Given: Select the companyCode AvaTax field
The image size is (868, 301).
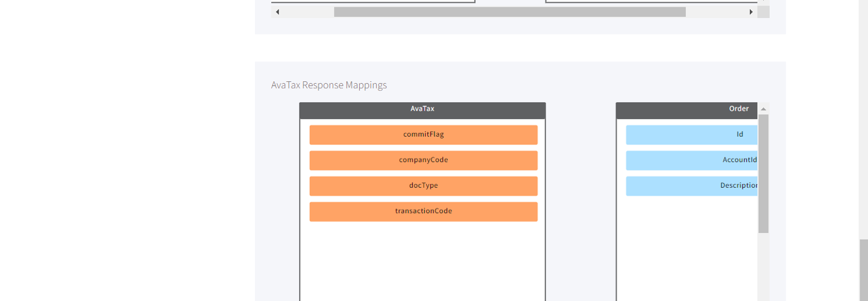Looking at the screenshot, I should (423, 160).
